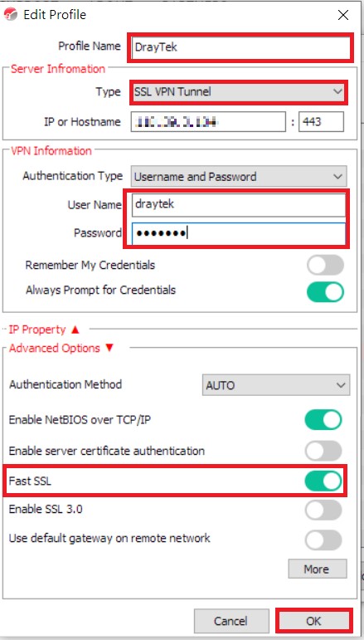This screenshot has width=364, height=640.
Task: Expand the IP Property section triangle
Action: (74, 330)
